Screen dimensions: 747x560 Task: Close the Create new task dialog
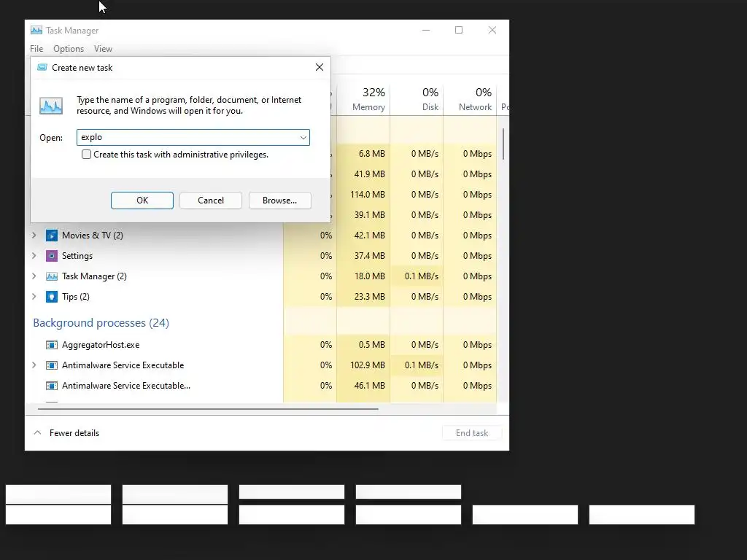point(320,67)
